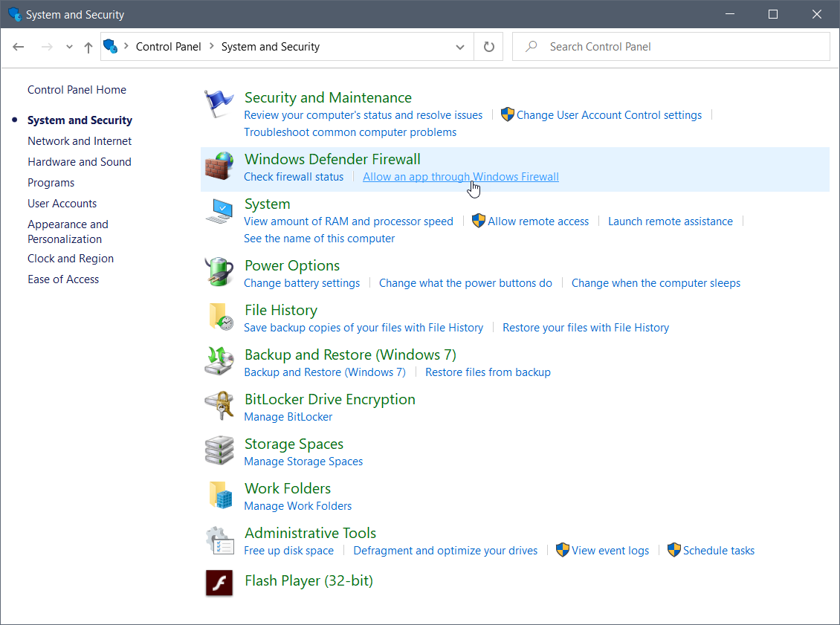Click the refresh button in the address bar
This screenshot has width=840, height=625.
488,46
